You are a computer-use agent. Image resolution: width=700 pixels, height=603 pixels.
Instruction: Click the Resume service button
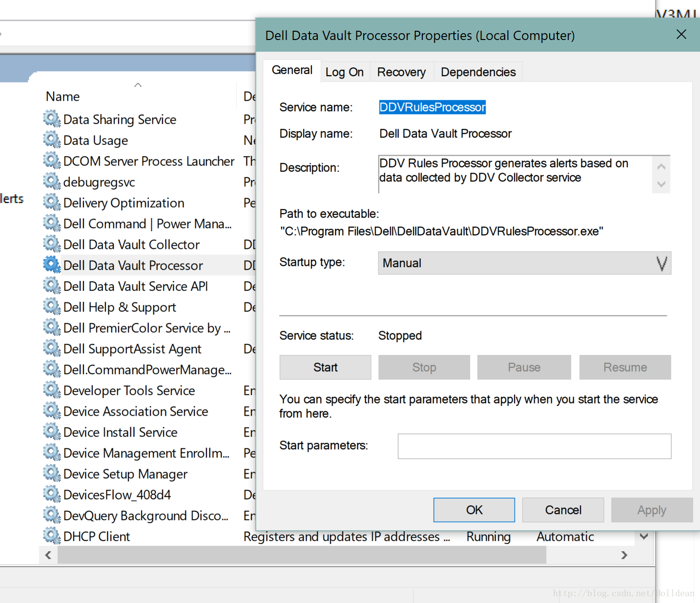pos(625,367)
